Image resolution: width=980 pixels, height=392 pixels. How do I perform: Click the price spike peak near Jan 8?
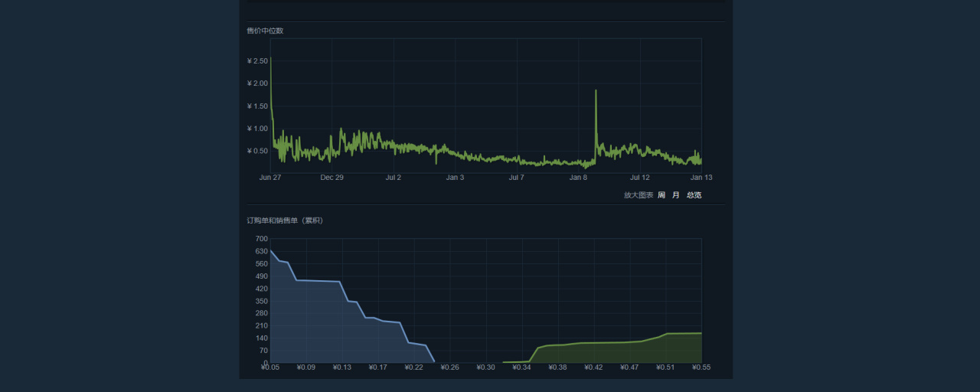click(596, 91)
